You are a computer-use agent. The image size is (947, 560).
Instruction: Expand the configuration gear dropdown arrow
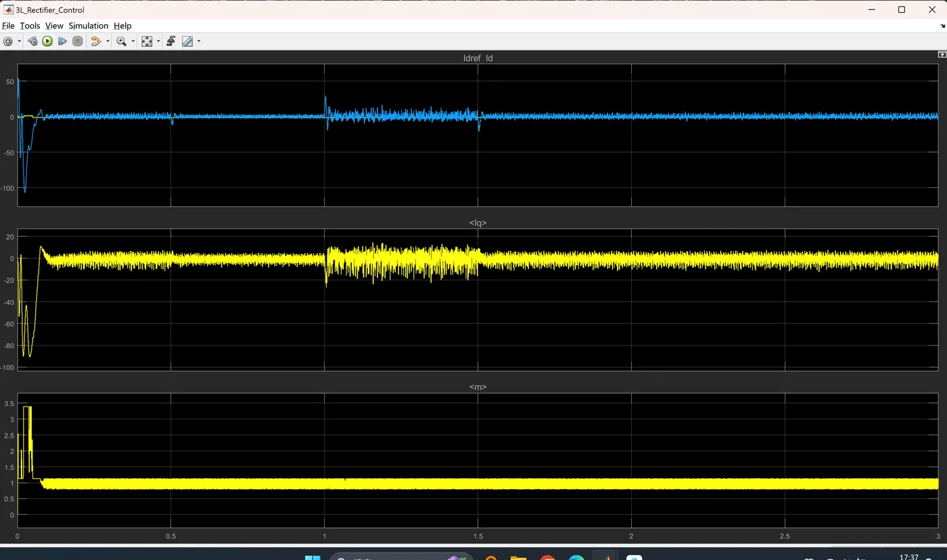(x=20, y=41)
